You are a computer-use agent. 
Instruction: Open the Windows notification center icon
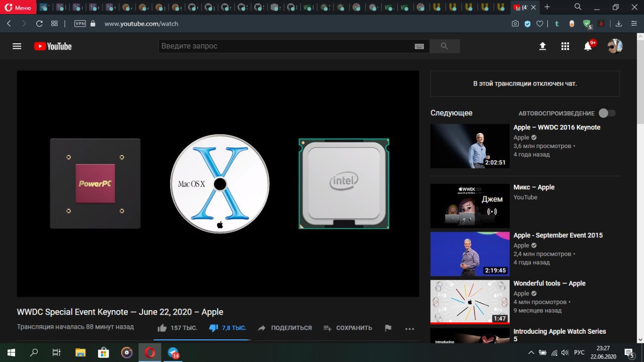tap(629, 352)
